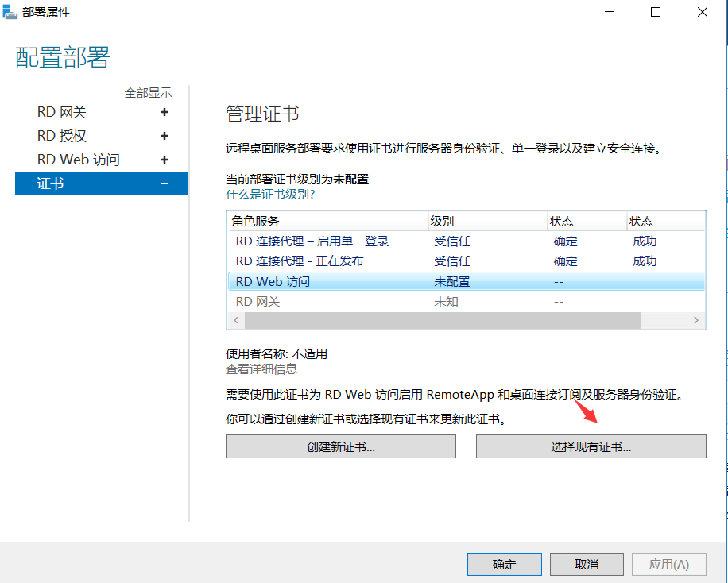Select the RD 连接代理 - 正在发布 row
This screenshot has height=583, width=728.
coord(467,261)
